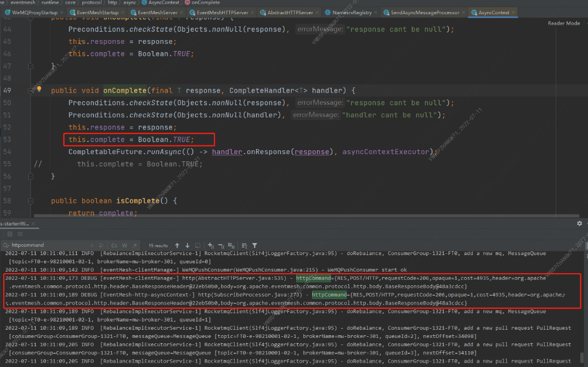Open the run panel gear settings
The height and width of the screenshot is (367, 588).
tap(579, 223)
